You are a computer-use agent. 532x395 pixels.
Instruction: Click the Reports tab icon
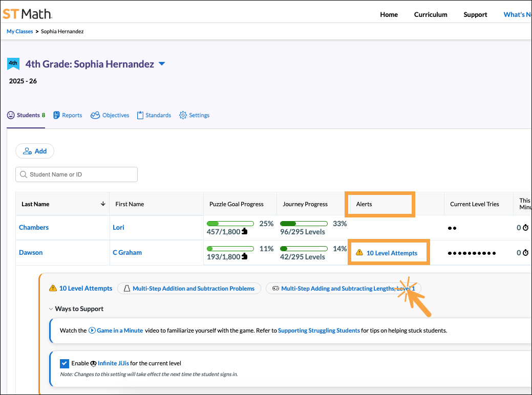tap(57, 115)
